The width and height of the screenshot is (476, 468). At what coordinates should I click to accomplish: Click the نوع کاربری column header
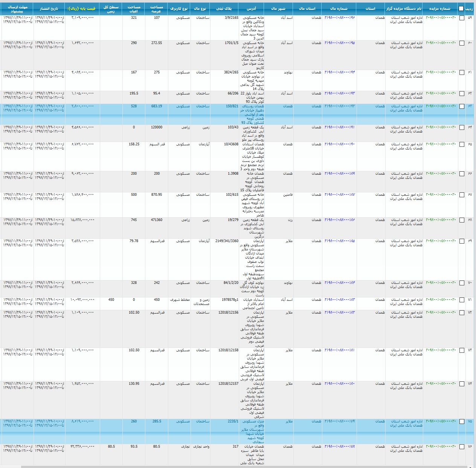pyautogui.click(x=179, y=9)
